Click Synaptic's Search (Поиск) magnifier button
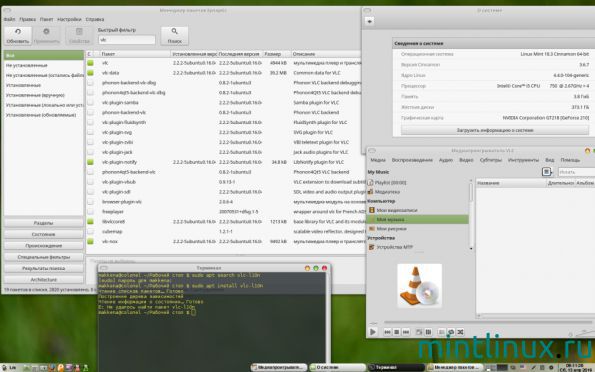Screen dimensions: 595x372 tap(175, 36)
